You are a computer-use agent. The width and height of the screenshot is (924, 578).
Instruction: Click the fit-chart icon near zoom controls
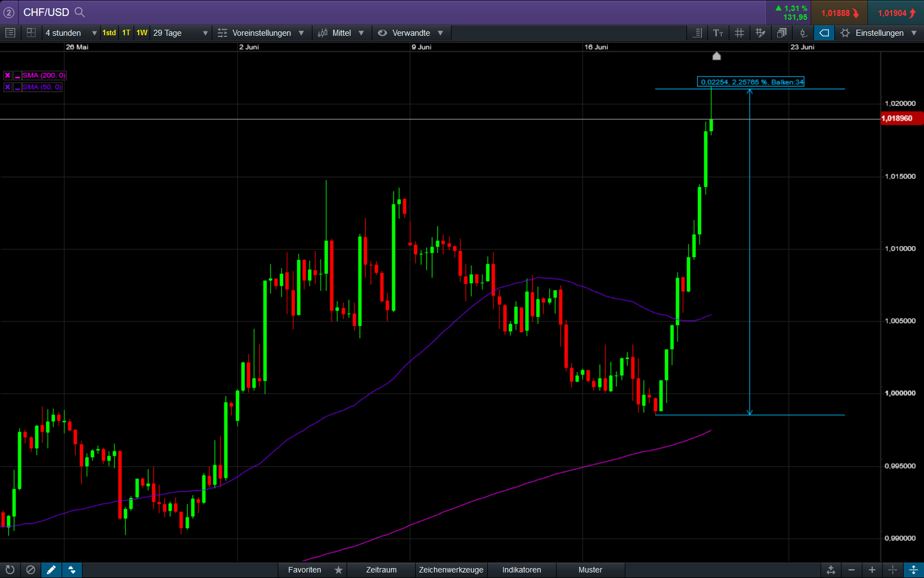pyautogui.click(x=831, y=570)
